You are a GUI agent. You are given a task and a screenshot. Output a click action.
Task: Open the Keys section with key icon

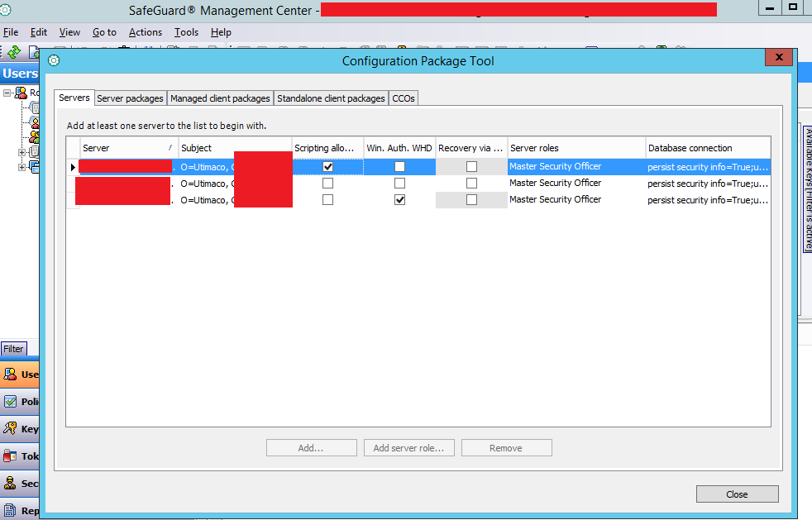tap(10, 429)
